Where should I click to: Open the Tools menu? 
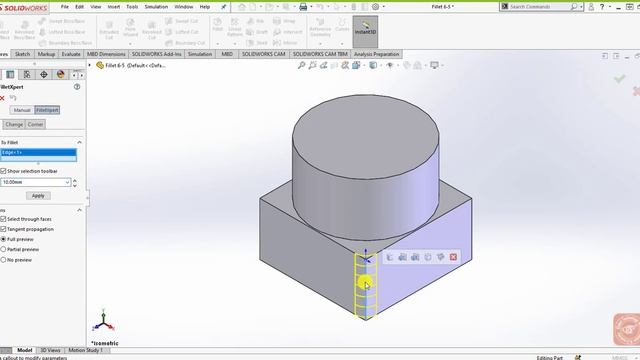click(x=132, y=7)
